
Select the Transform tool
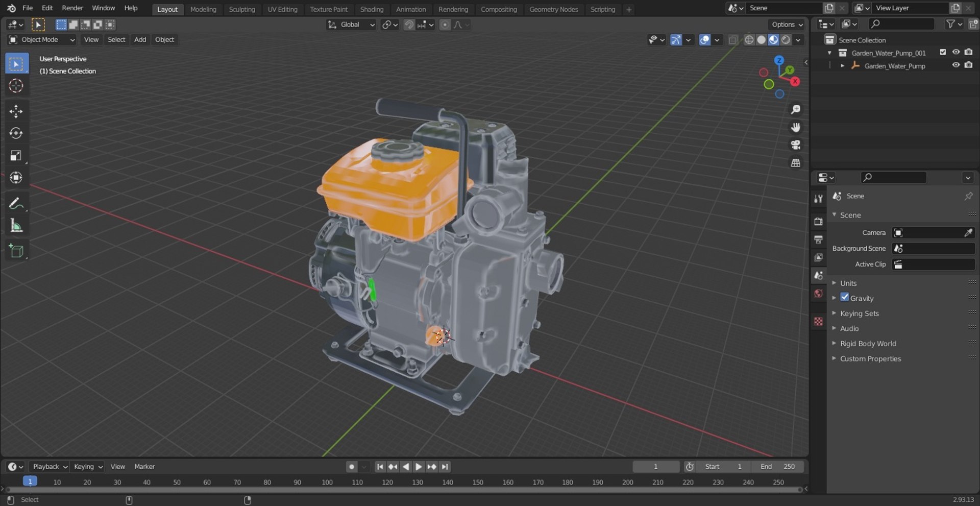[16, 177]
